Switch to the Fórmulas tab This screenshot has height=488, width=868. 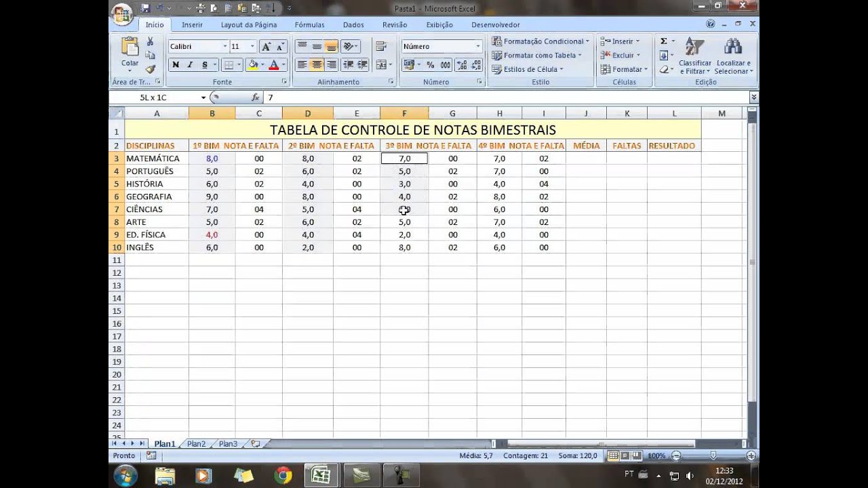click(x=309, y=25)
